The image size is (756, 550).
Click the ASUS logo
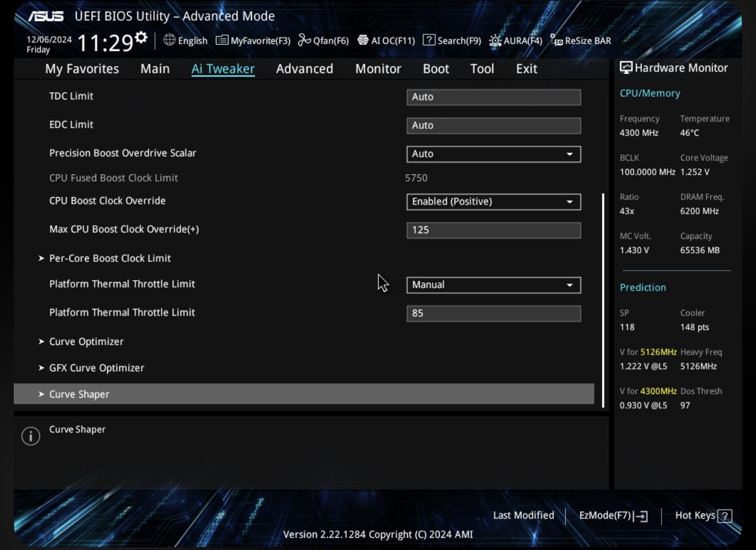(46, 16)
